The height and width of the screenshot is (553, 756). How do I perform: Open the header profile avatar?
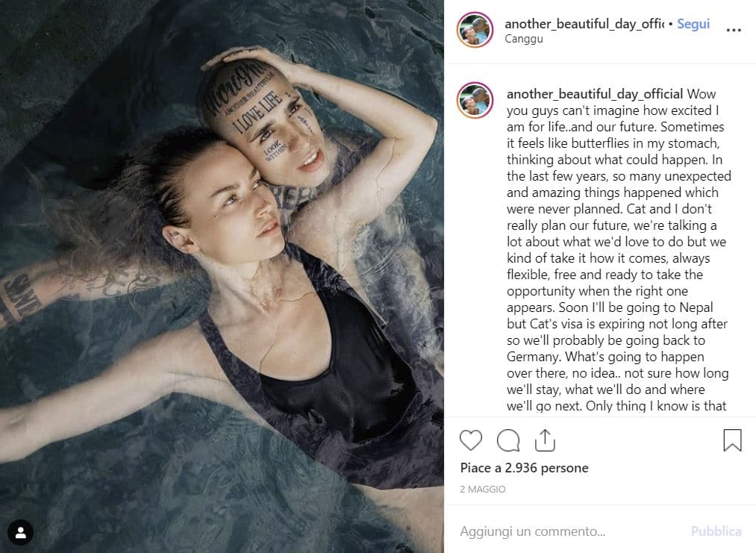(475, 30)
